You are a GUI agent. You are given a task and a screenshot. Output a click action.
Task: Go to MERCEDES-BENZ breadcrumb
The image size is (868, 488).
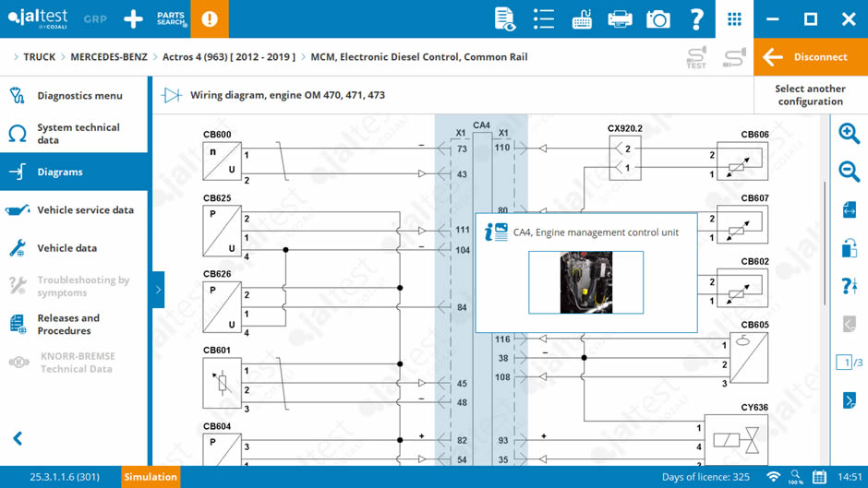click(x=109, y=57)
